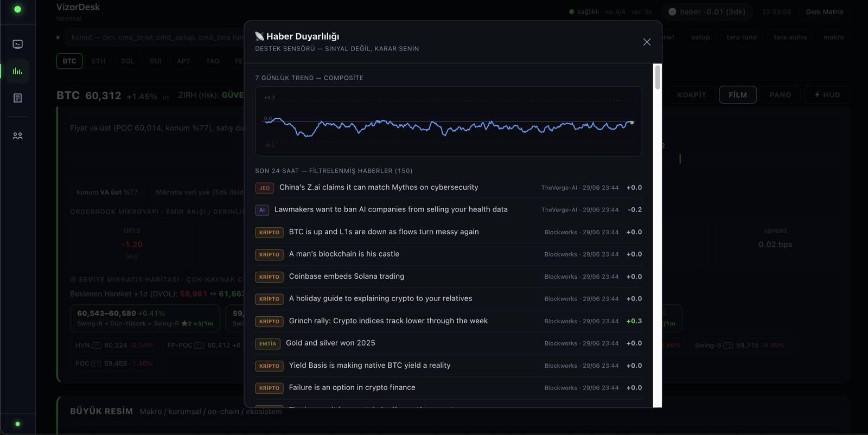Image resolution: width=868 pixels, height=435 pixels.
Task: Open the users group sidebar icon
Action: point(17,136)
